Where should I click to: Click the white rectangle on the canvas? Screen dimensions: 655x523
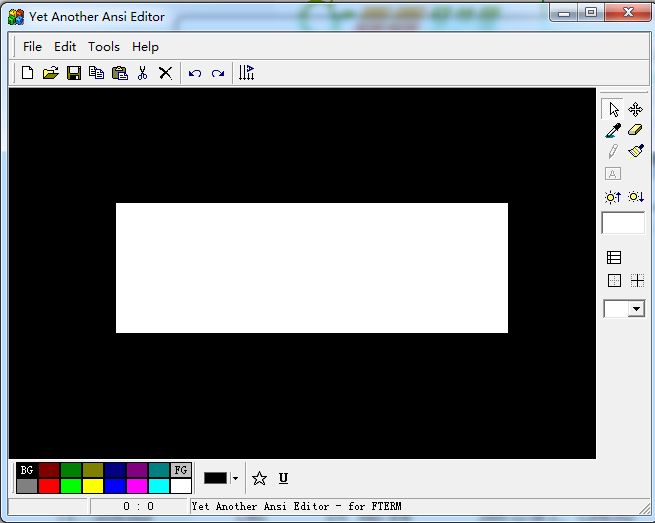coord(311,267)
